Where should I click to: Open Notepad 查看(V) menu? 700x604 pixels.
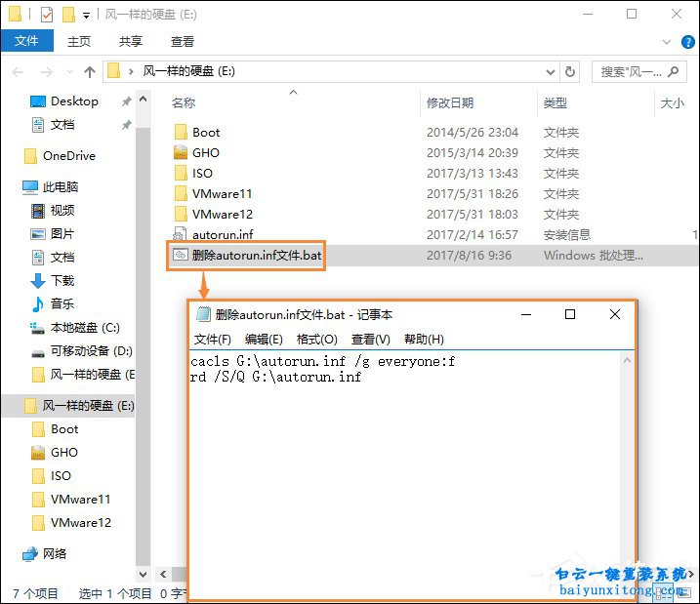[x=371, y=340]
